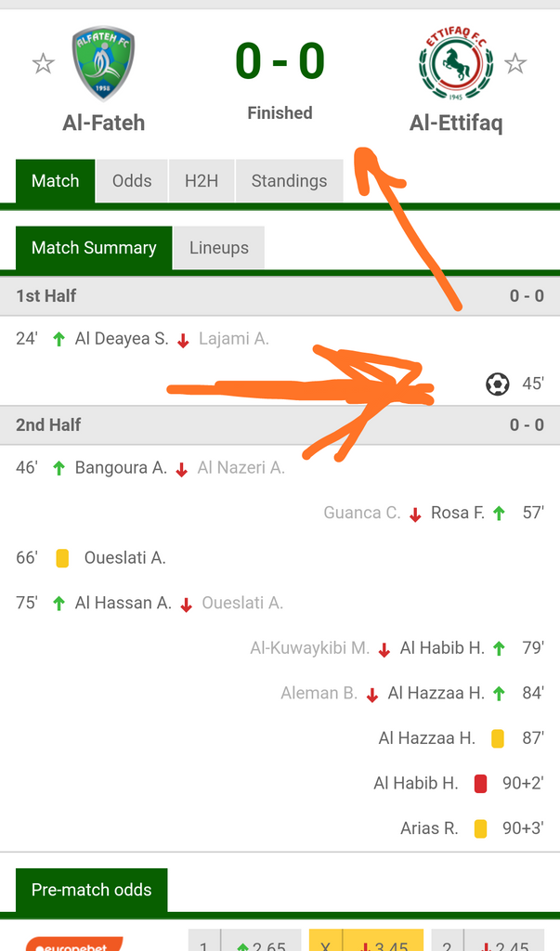Open Al Hassan A. player link
The width and height of the screenshot is (560, 951).
pyautogui.click(x=124, y=604)
